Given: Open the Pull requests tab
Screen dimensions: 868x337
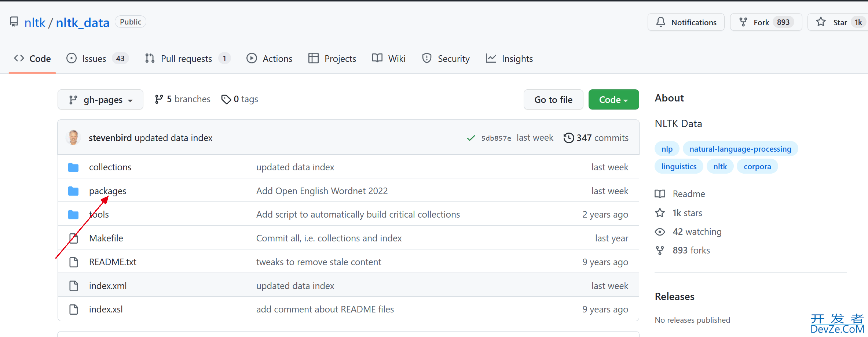Looking at the screenshot, I should [187, 59].
